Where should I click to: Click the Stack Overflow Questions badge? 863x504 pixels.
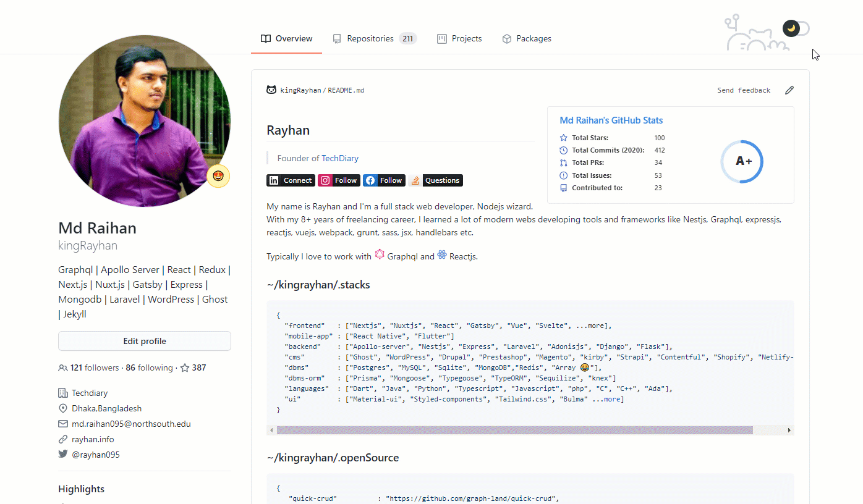pyautogui.click(x=435, y=180)
